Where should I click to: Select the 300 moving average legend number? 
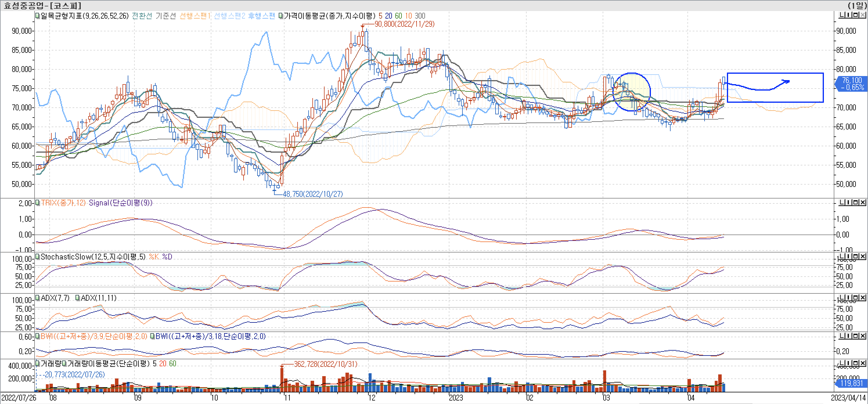click(x=420, y=16)
